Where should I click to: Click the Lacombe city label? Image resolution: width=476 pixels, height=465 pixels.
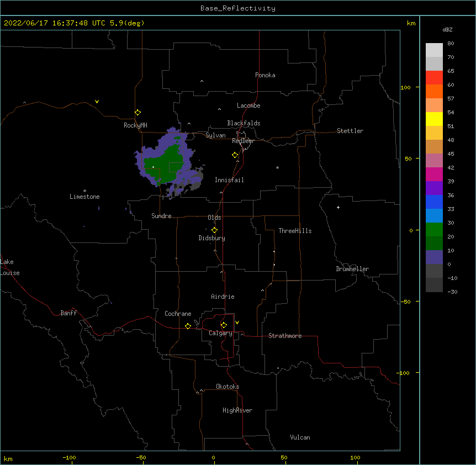[x=248, y=105]
